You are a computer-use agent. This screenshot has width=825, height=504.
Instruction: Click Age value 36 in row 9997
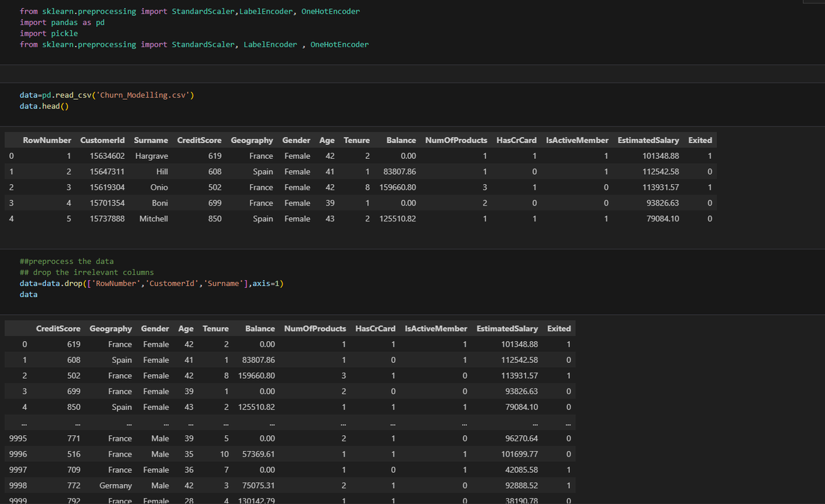tap(189, 470)
